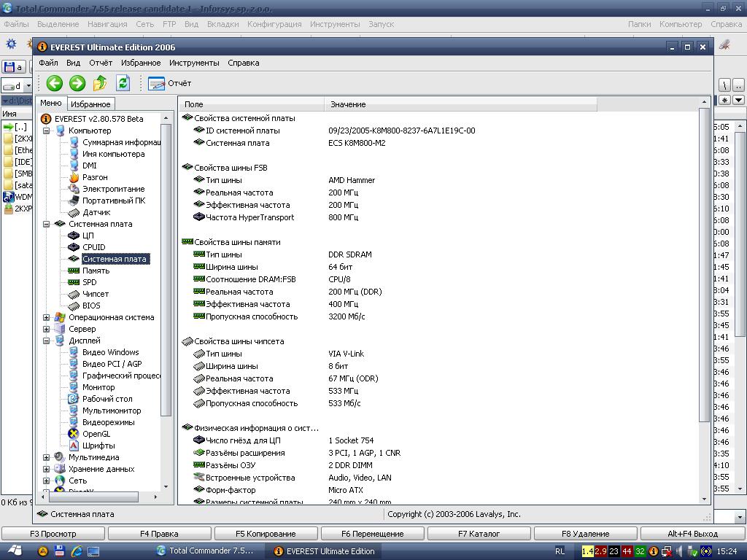The height and width of the screenshot is (560, 747).
Task: Select the Видео Windows tree item
Action: [x=111, y=352]
